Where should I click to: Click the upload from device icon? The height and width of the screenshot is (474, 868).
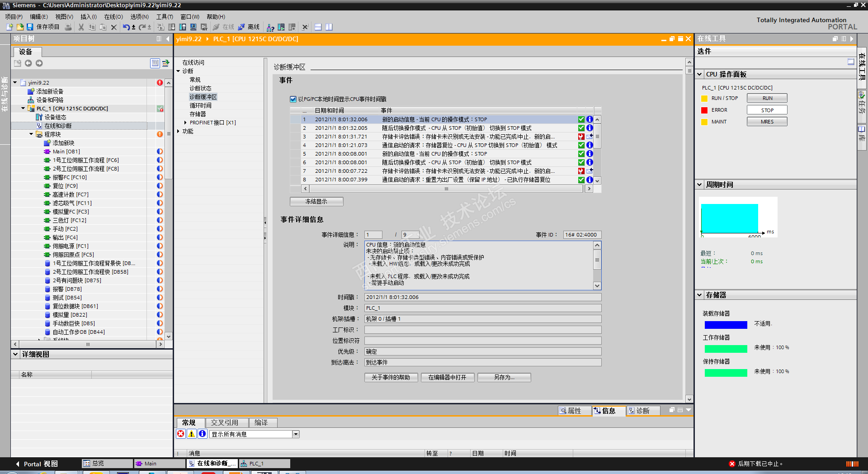point(183,27)
